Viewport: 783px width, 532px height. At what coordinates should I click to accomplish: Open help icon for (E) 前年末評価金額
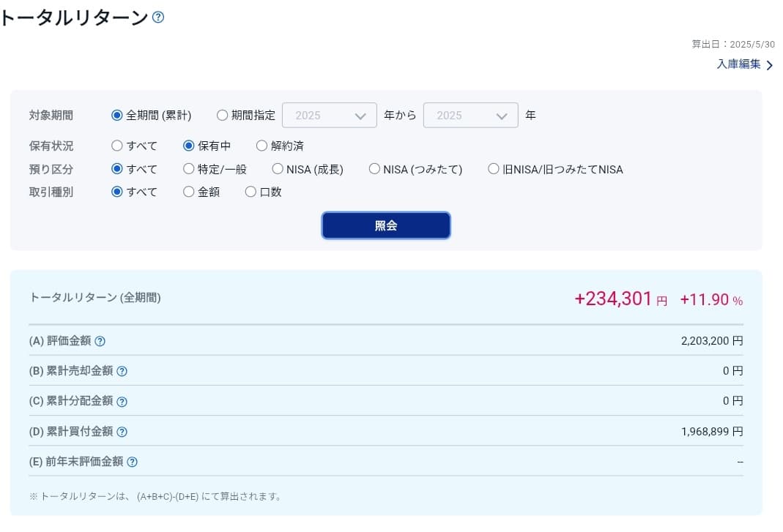click(x=132, y=462)
